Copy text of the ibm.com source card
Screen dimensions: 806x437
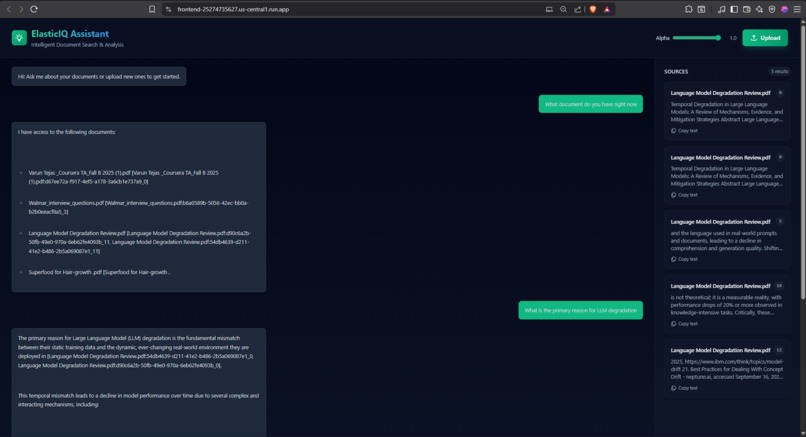(x=684, y=388)
